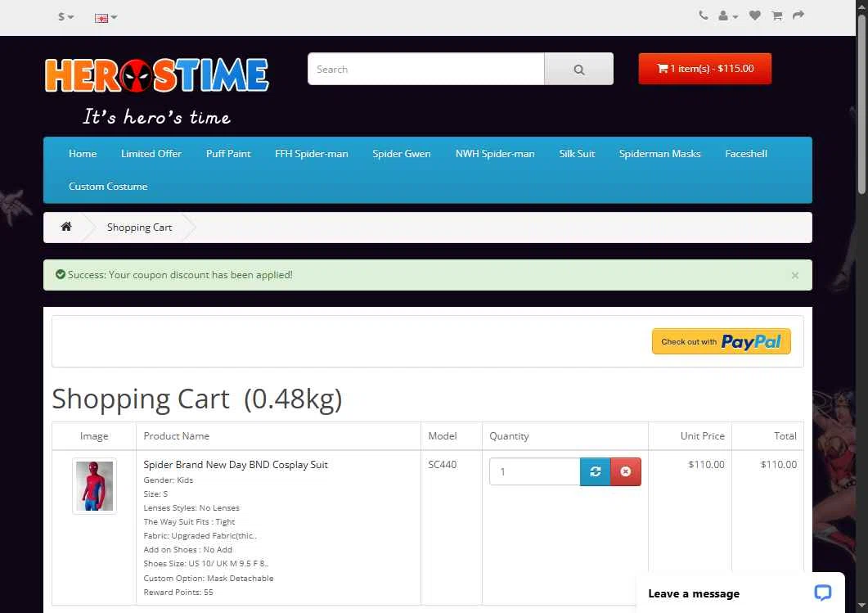The height and width of the screenshot is (613, 868).
Task: Click the Shopping Cart (0.48kg) heading
Action: pyautogui.click(x=197, y=399)
